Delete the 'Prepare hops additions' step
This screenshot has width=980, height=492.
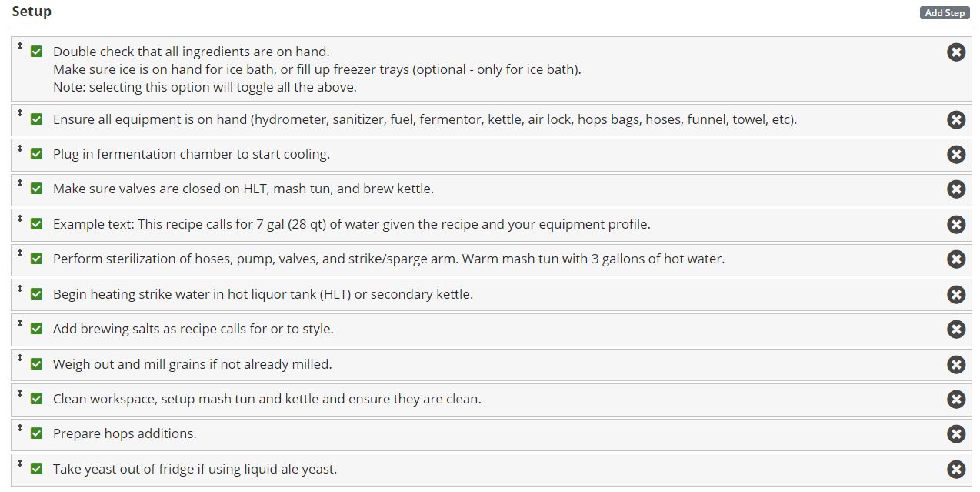pyautogui.click(x=955, y=434)
